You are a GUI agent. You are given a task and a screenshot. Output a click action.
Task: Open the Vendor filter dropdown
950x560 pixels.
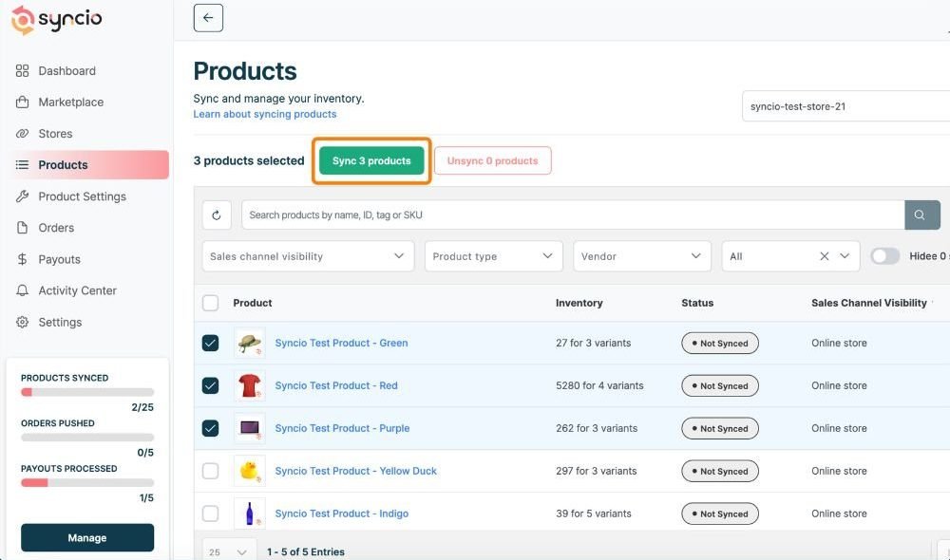(641, 256)
